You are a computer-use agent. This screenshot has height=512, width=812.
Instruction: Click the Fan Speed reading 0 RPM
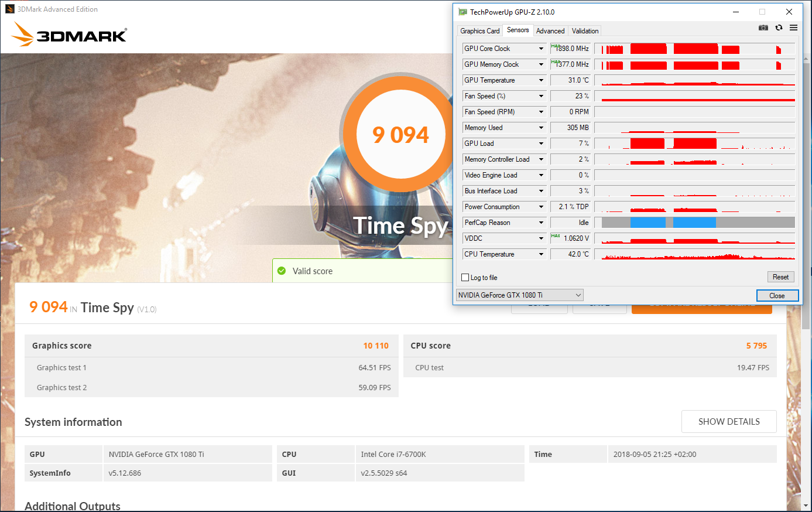coord(571,112)
